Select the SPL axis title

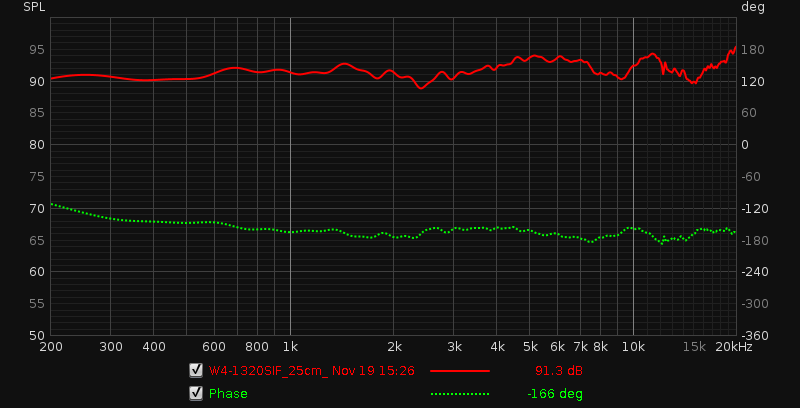pos(34,7)
